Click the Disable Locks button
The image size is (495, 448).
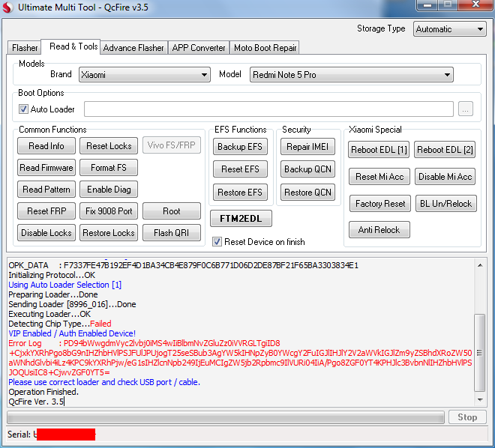click(x=46, y=233)
